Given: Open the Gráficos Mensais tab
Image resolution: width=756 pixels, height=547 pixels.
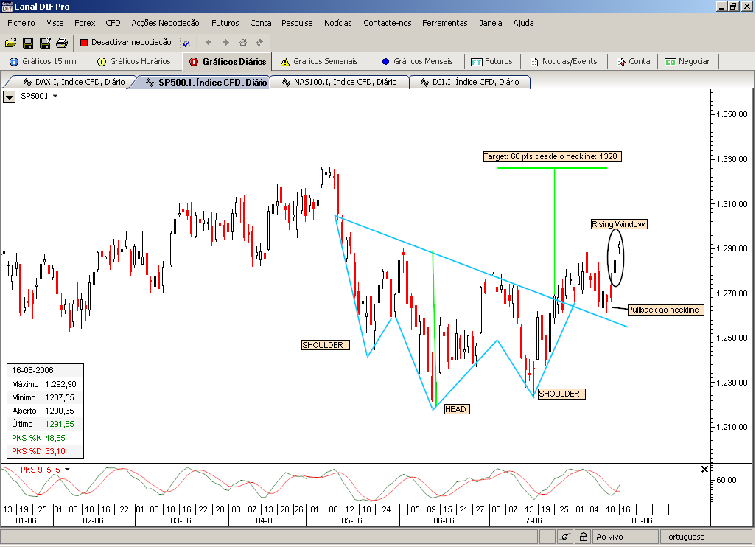Looking at the screenshot, I should [x=418, y=61].
